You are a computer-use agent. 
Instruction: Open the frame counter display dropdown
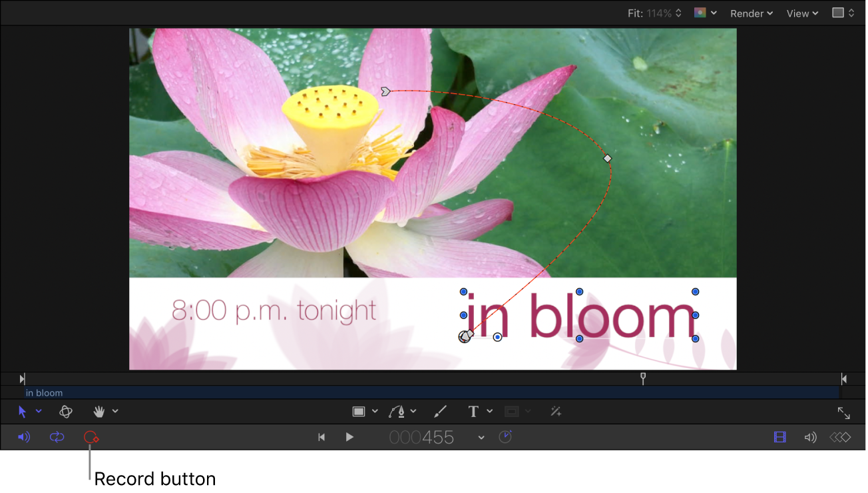point(481,437)
